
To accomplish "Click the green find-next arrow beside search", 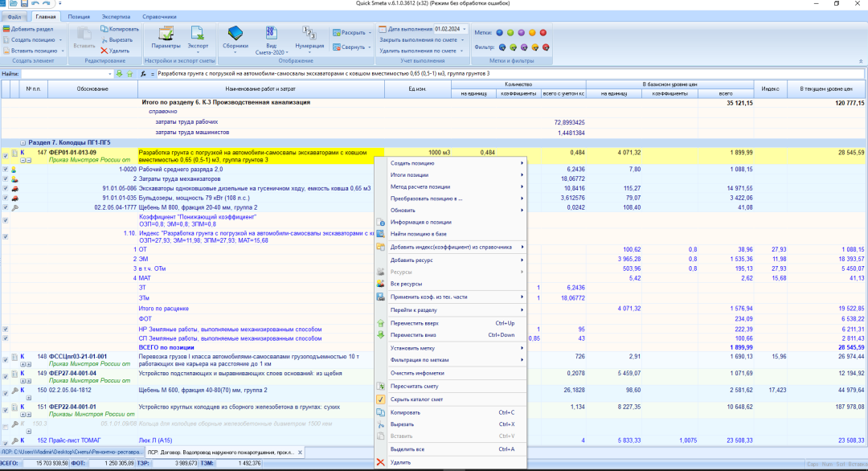I will (x=119, y=74).
